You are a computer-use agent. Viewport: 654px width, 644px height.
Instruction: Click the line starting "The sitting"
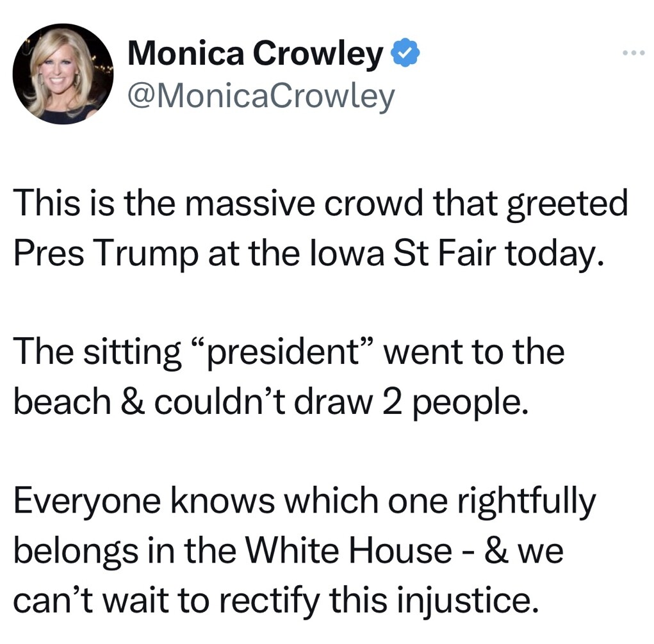pos(289,353)
